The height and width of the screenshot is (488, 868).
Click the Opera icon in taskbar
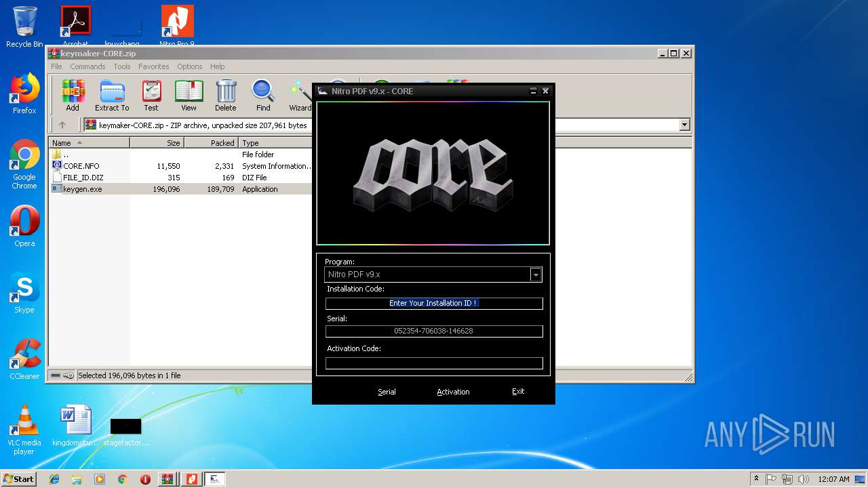145,479
